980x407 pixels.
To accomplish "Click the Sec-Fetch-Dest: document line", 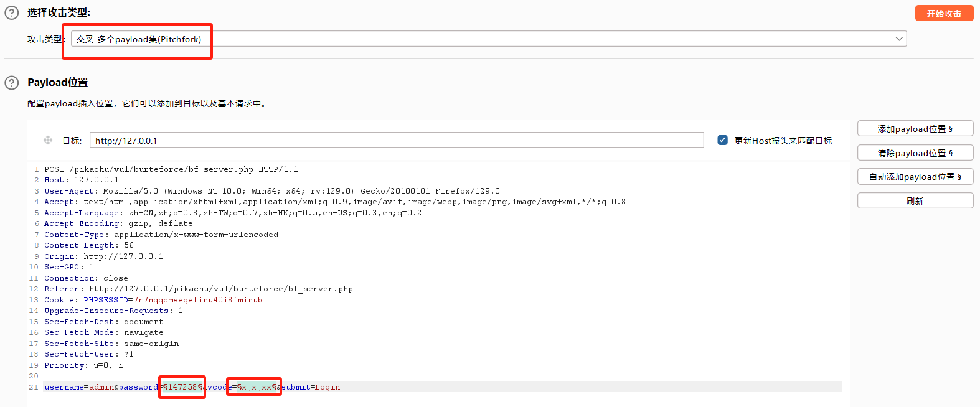I will (x=104, y=322).
